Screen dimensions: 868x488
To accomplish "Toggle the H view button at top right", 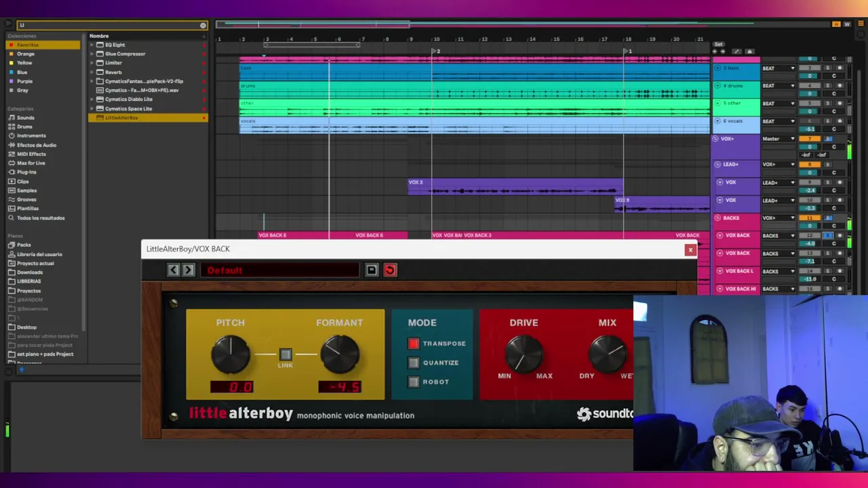I will tap(837, 24).
